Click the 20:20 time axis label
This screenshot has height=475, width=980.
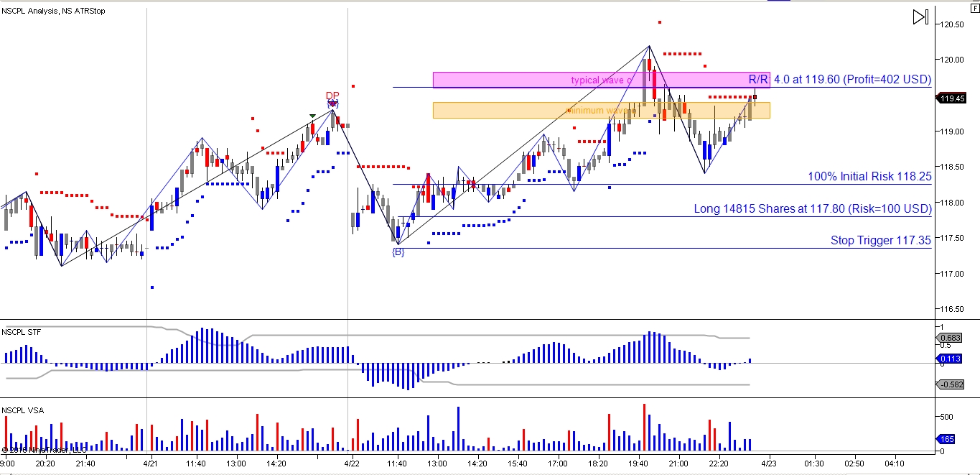coord(45,464)
